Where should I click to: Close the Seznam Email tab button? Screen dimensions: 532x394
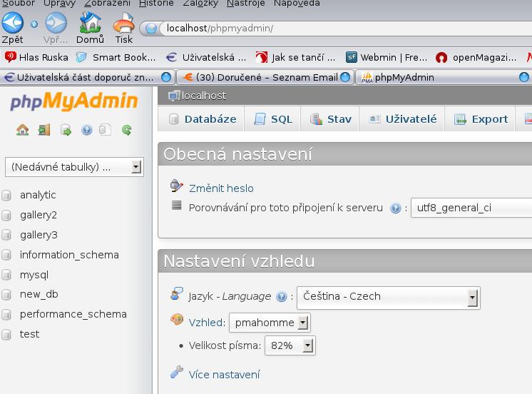click(345, 77)
